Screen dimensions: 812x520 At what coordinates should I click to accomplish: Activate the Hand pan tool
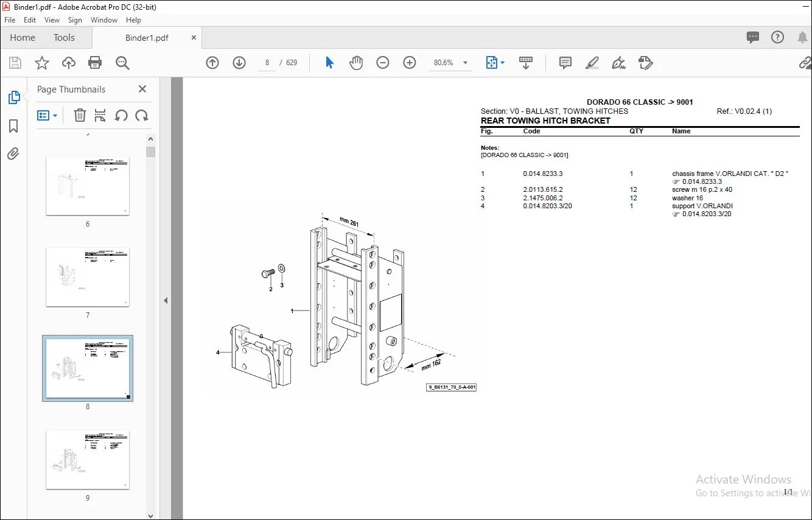[356, 63]
